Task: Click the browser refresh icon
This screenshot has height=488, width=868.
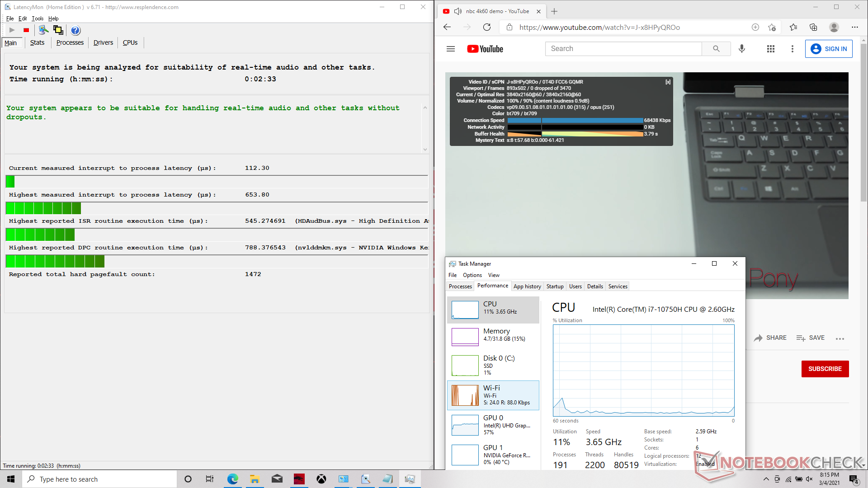Action: (487, 27)
